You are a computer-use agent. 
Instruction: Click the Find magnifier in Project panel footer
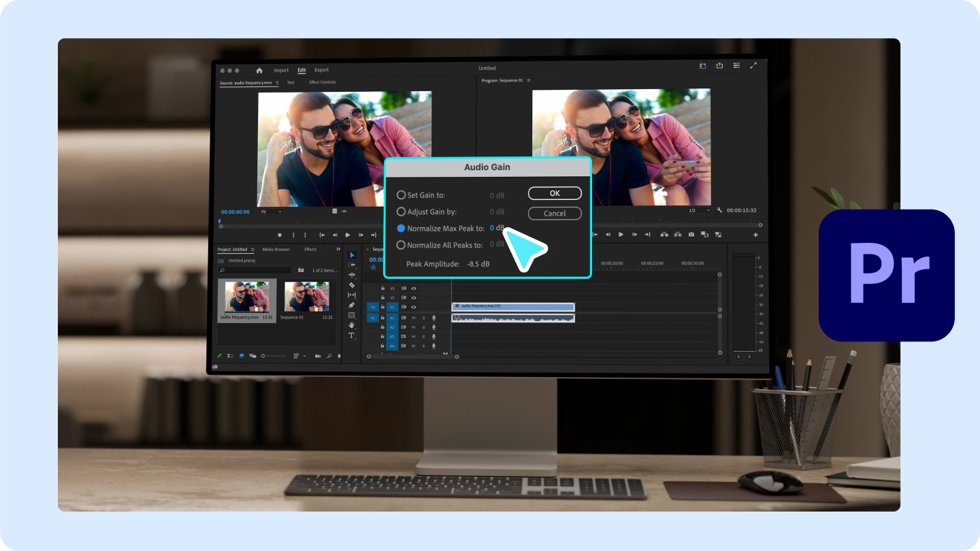tap(329, 356)
